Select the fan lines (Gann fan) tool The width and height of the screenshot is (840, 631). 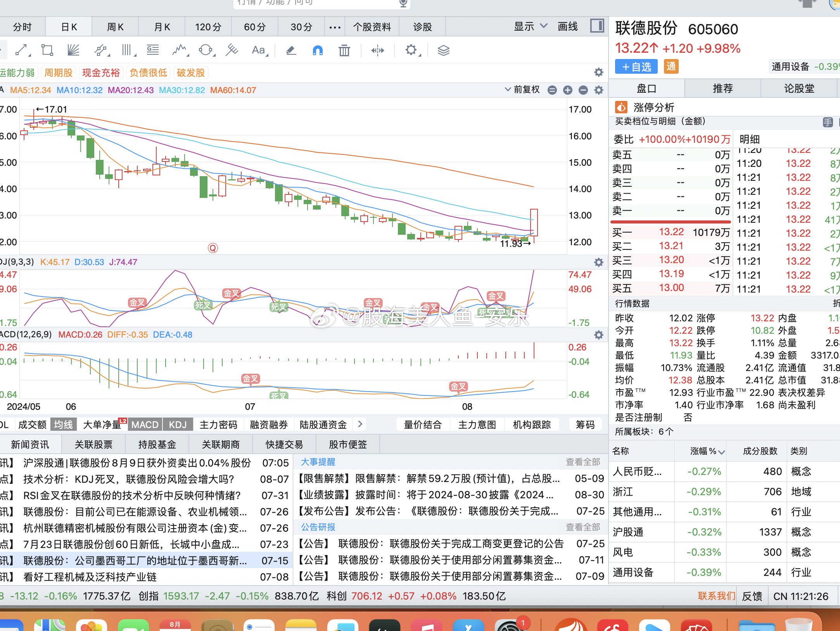[73, 50]
